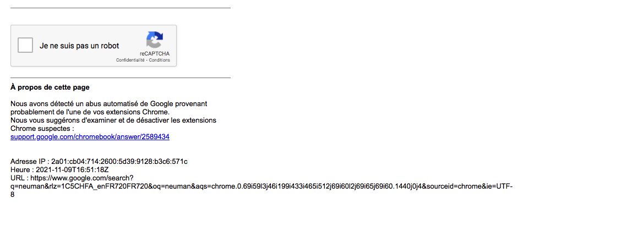Click the "Adresse IP" label
The image size is (644, 231).
(28, 161)
